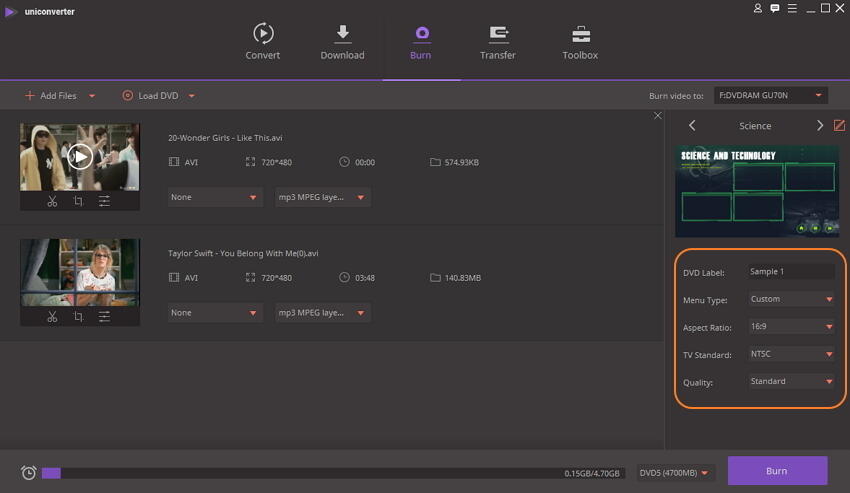850x493 pixels.
Task: Open the feedback message icon
Action: pyautogui.click(x=775, y=8)
